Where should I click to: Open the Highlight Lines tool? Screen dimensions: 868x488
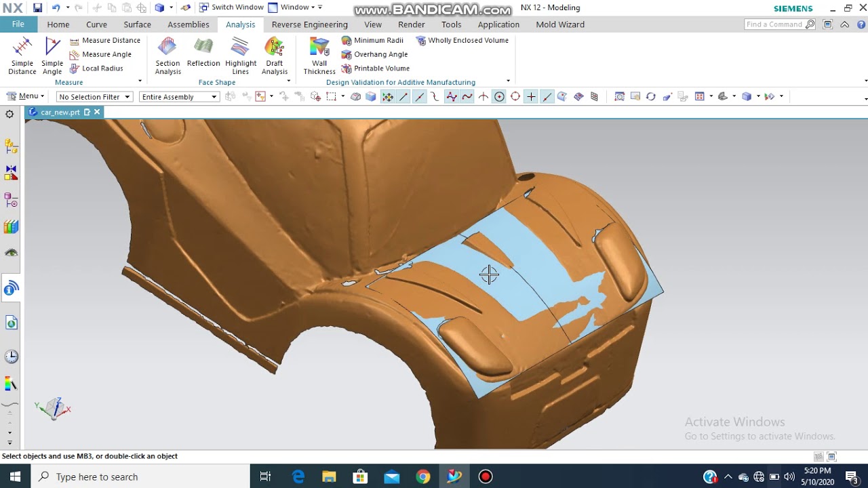pos(240,56)
